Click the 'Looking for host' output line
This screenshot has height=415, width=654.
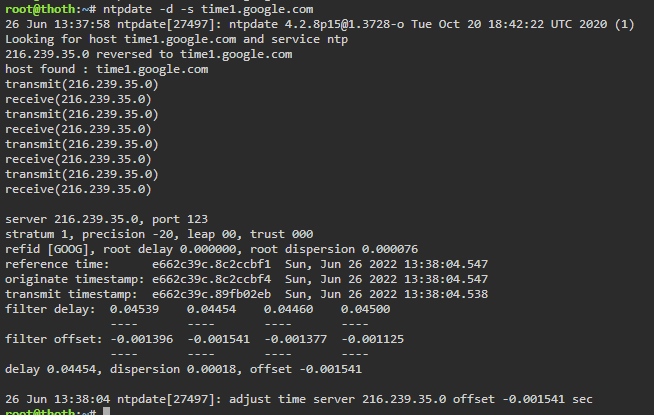click(176, 39)
